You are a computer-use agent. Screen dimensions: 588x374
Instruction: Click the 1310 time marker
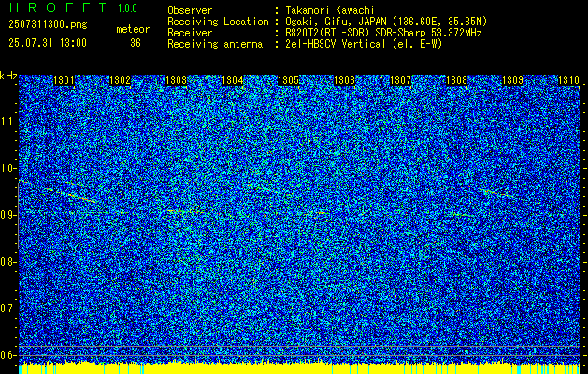coord(569,80)
